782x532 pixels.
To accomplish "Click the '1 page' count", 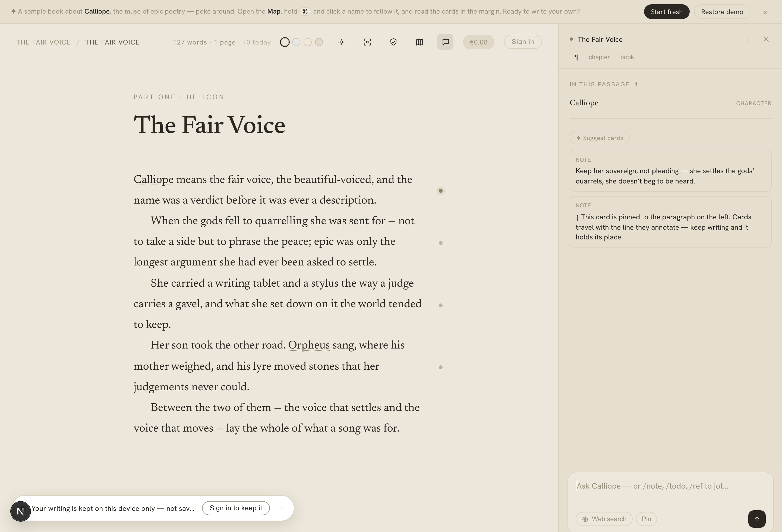I will pos(225,42).
